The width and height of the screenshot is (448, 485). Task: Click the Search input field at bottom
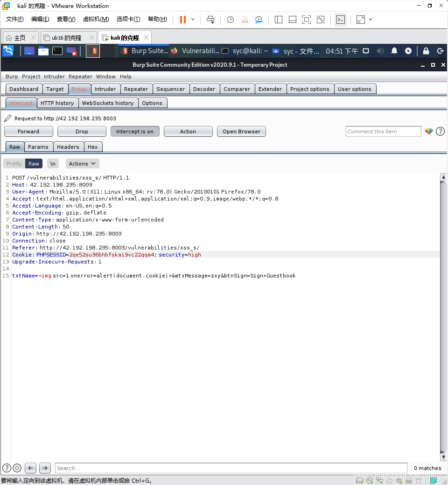coord(231,468)
